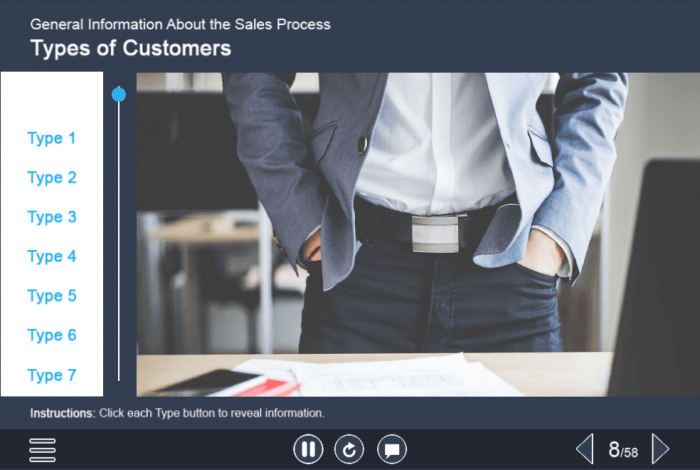Image resolution: width=700 pixels, height=470 pixels.
Task: Click the Instructions text line
Action: point(177,413)
